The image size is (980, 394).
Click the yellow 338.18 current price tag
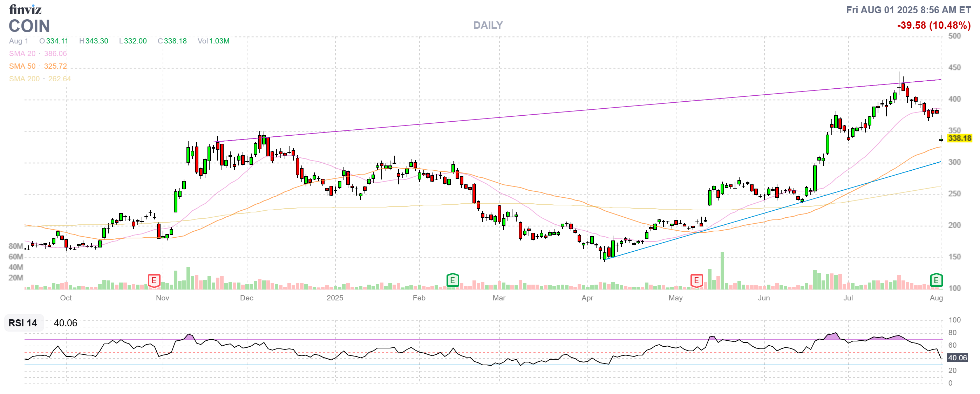pos(959,138)
